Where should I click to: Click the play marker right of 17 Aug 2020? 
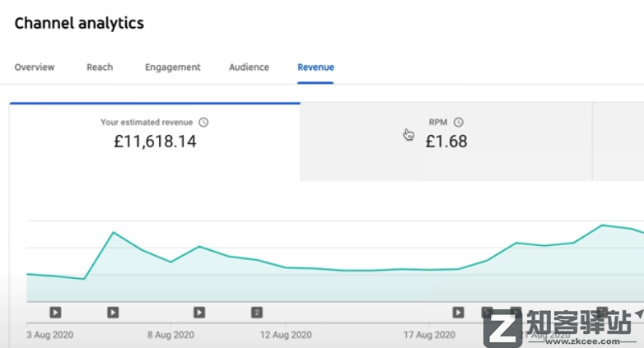tap(458, 312)
